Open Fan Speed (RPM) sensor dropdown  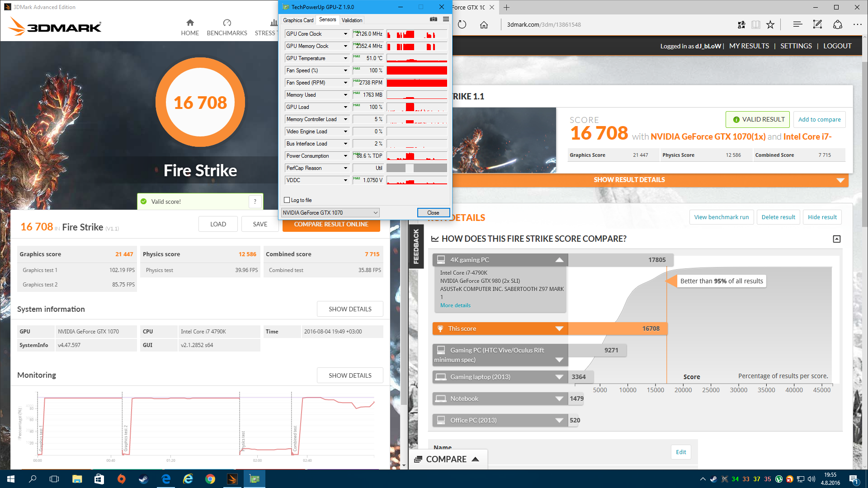[x=345, y=83]
